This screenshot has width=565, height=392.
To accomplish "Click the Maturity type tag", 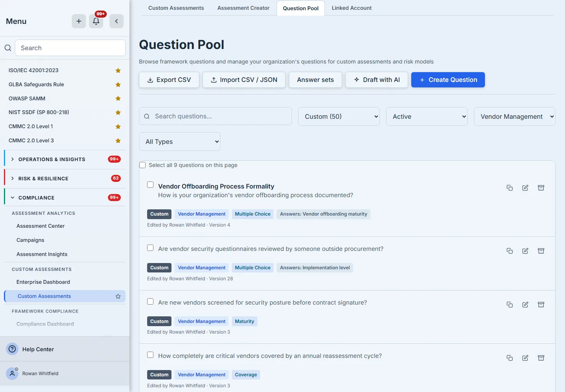I will [x=244, y=321].
